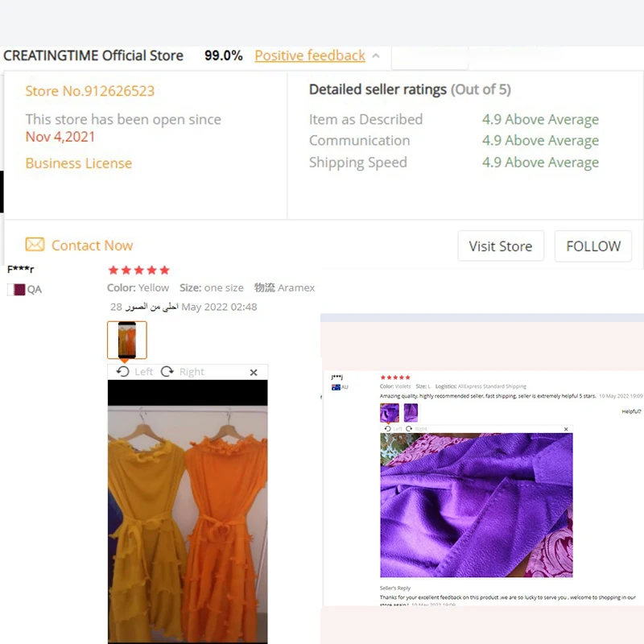Click the AU review's five-star rating
Image resolution: width=644 pixels, height=644 pixels.
click(x=395, y=378)
